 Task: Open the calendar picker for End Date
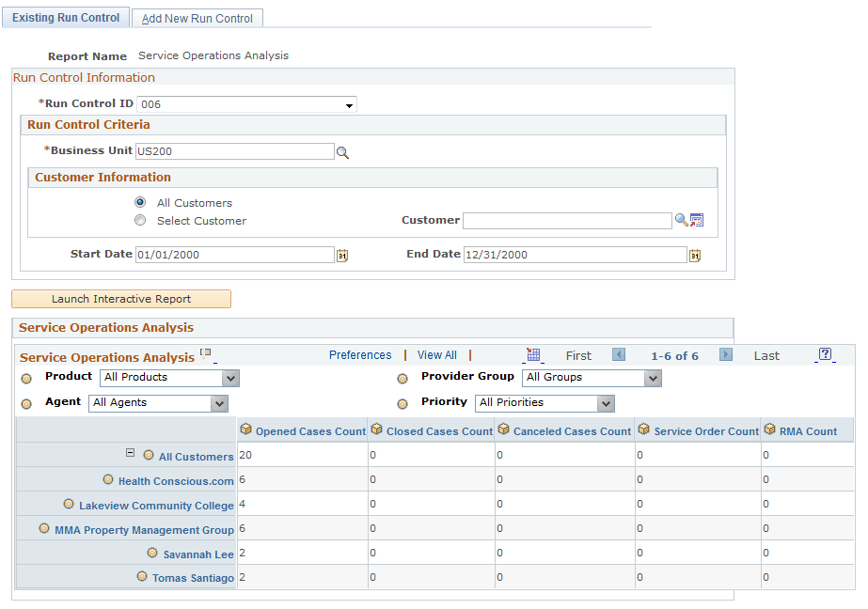pyautogui.click(x=695, y=255)
